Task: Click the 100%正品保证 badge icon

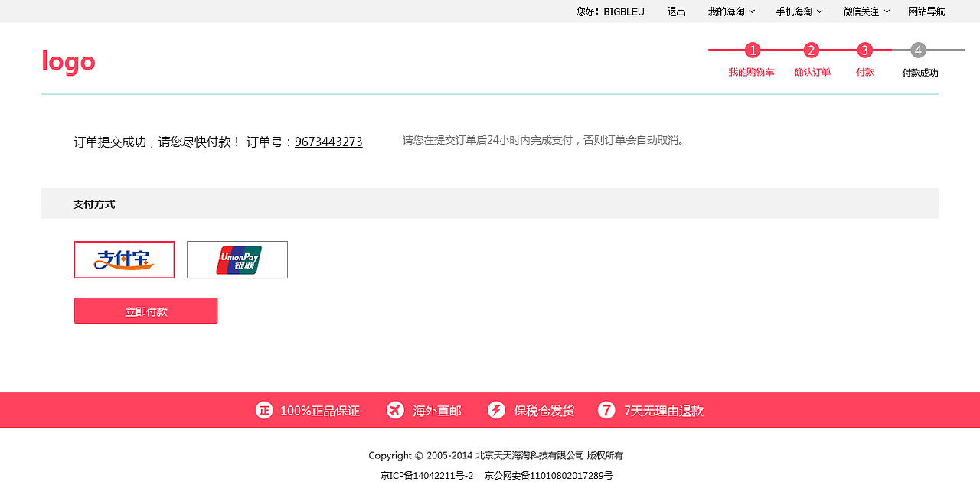Action: click(x=263, y=409)
